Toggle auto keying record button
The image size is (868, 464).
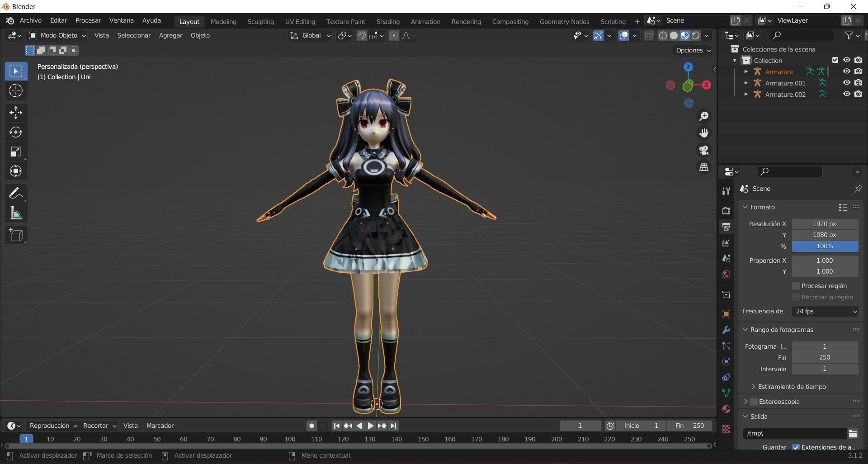(x=311, y=426)
